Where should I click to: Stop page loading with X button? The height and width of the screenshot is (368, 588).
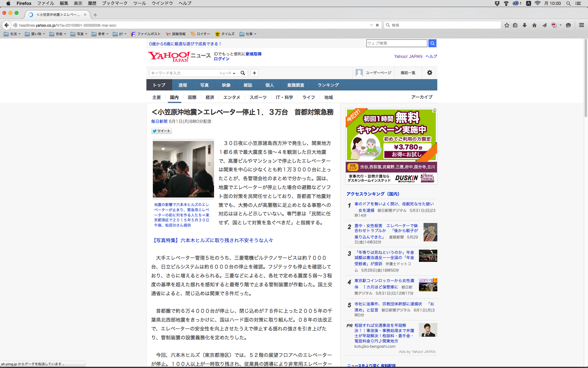(377, 25)
